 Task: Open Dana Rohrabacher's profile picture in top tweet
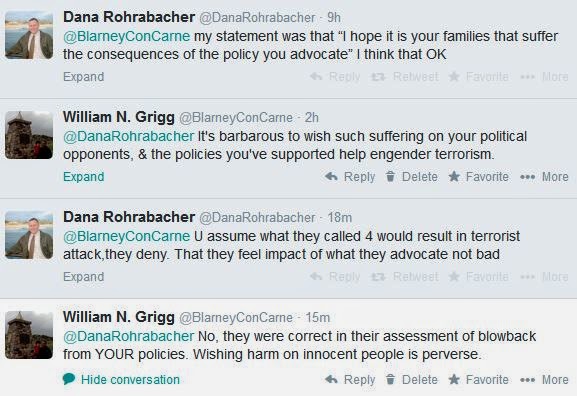point(29,35)
